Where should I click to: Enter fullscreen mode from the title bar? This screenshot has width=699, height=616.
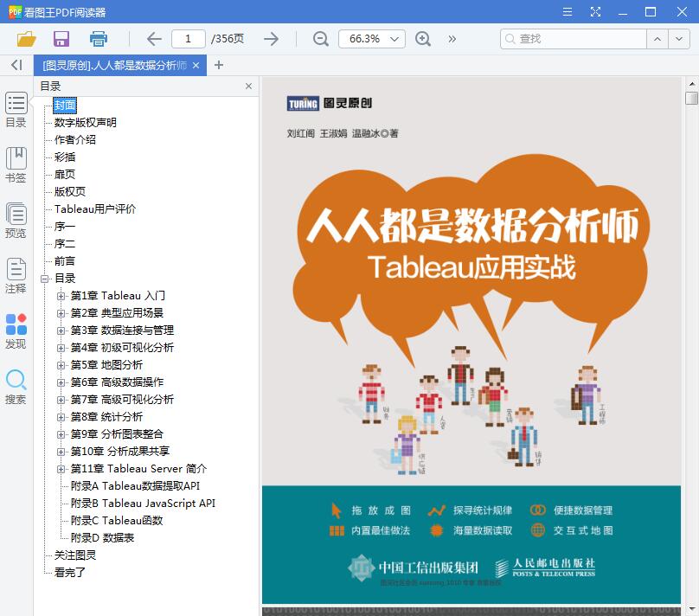(x=595, y=11)
